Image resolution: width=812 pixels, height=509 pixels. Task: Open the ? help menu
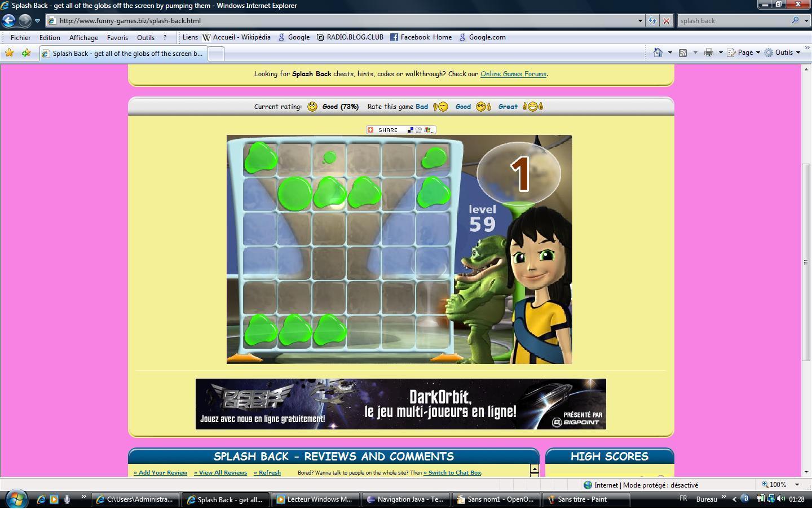(165, 38)
